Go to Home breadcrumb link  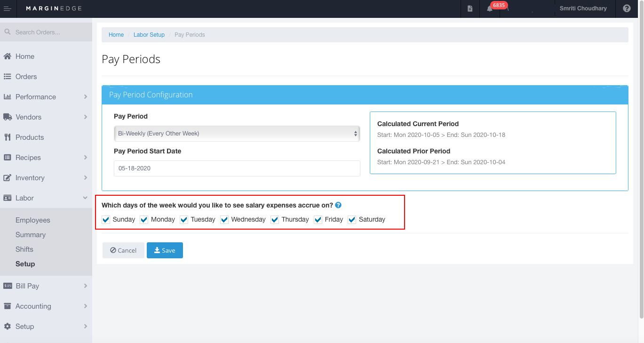coord(116,35)
